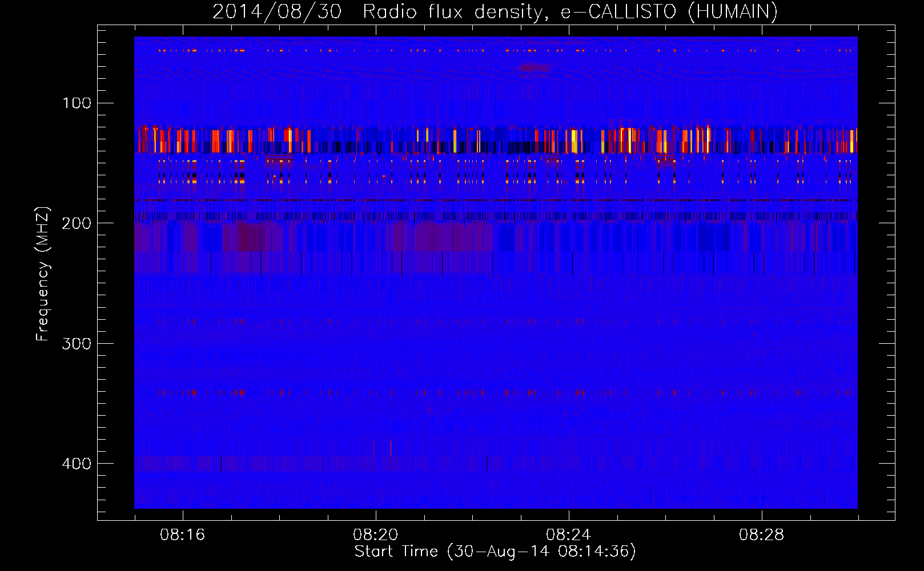Click the 100 frequency tick label

(x=77, y=103)
